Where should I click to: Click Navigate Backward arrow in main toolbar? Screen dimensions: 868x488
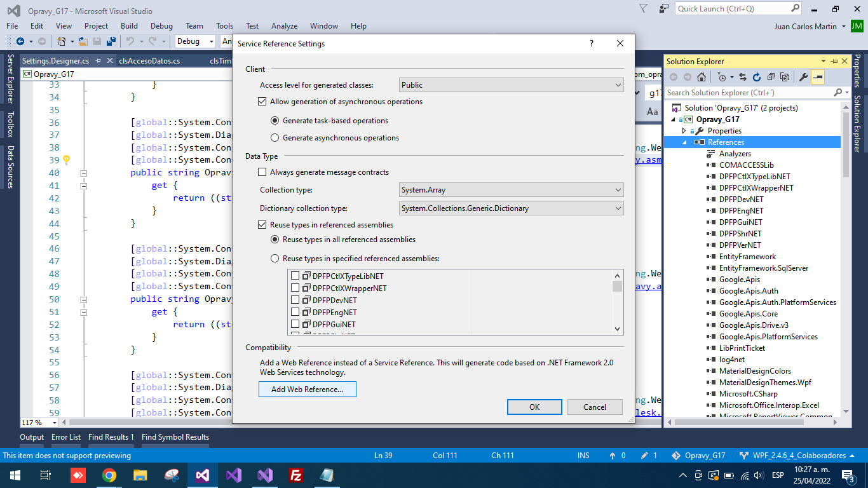tap(20, 41)
